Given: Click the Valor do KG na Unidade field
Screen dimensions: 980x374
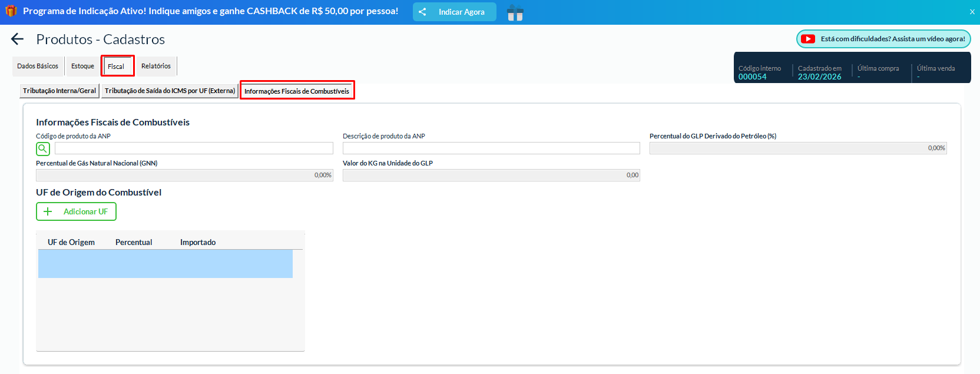Looking at the screenshot, I should point(491,176).
